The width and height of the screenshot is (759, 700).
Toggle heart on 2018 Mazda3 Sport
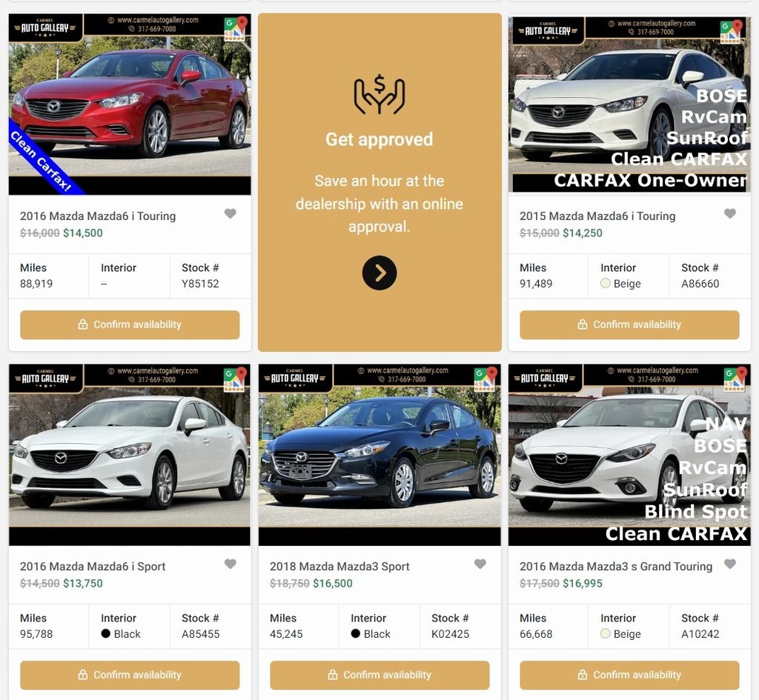click(x=480, y=564)
